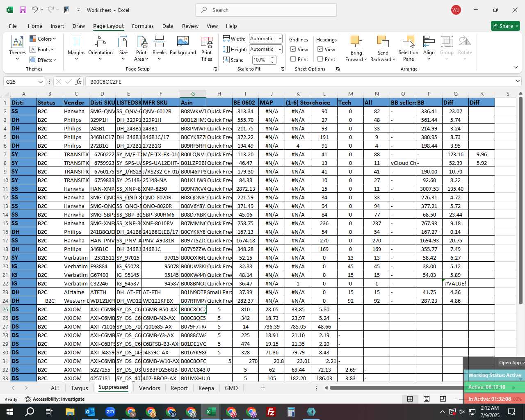
Task: Open the Targus sheet tab
Action: tap(79, 388)
